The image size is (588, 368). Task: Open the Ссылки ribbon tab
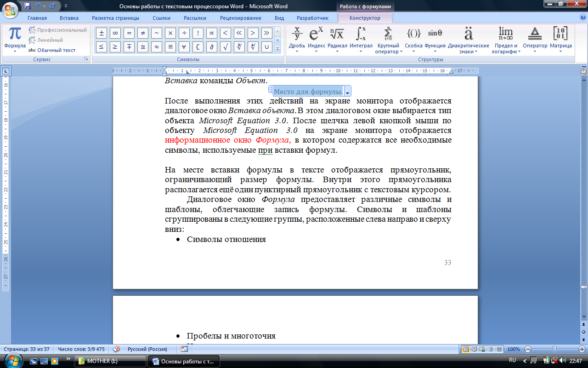click(x=162, y=18)
